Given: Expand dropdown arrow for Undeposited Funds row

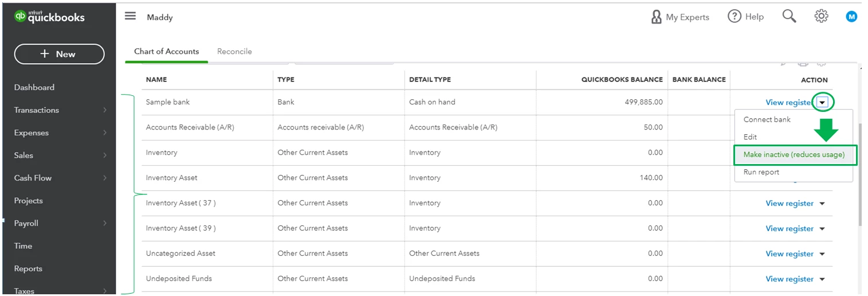Looking at the screenshot, I should [822, 279].
